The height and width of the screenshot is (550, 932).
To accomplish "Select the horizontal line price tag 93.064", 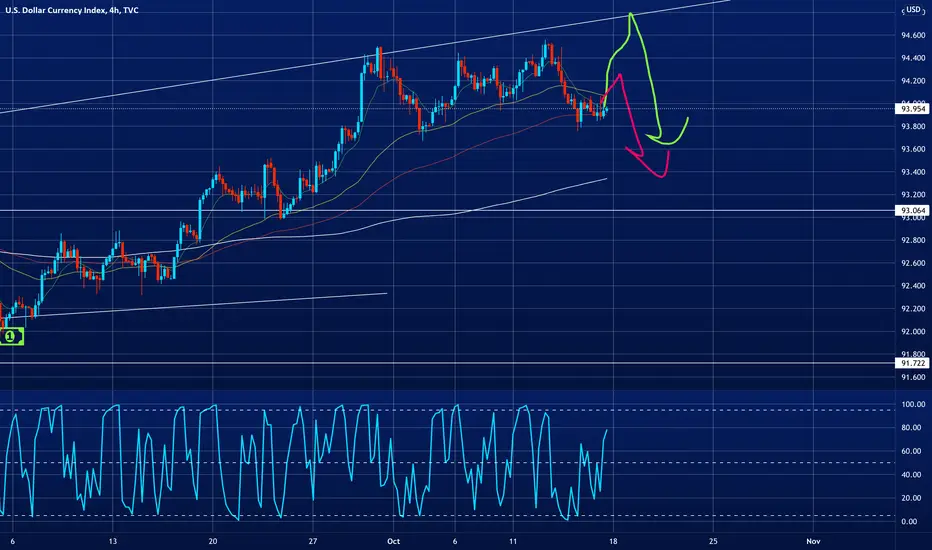I will point(912,210).
